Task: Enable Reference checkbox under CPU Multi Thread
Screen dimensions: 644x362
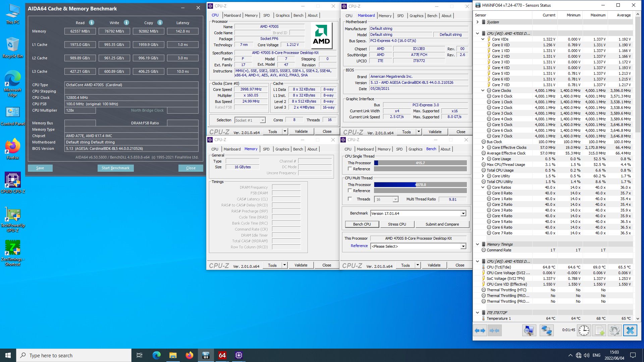Action: tap(350, 191)
